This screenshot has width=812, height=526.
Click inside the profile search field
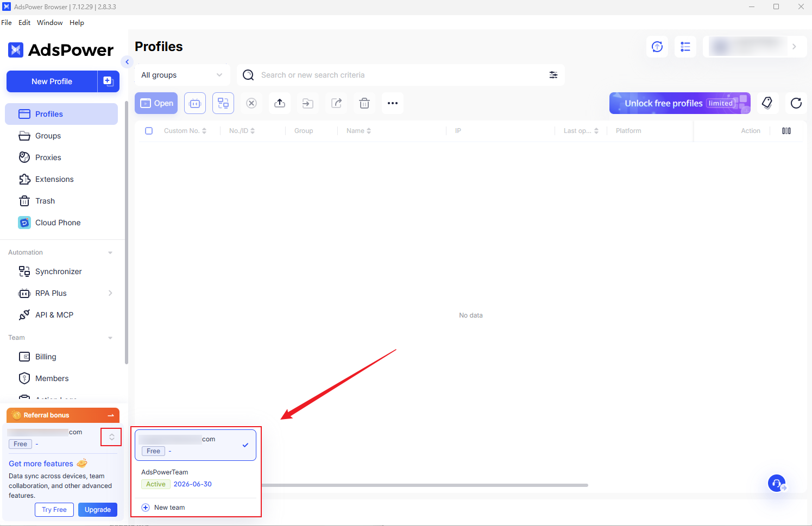(x=380, y=74)
